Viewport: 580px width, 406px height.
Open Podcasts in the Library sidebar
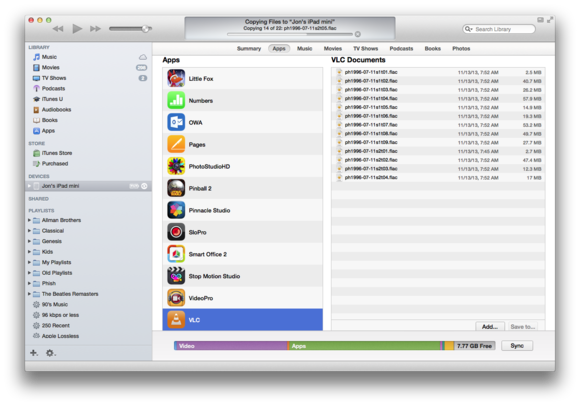point(53,88)
